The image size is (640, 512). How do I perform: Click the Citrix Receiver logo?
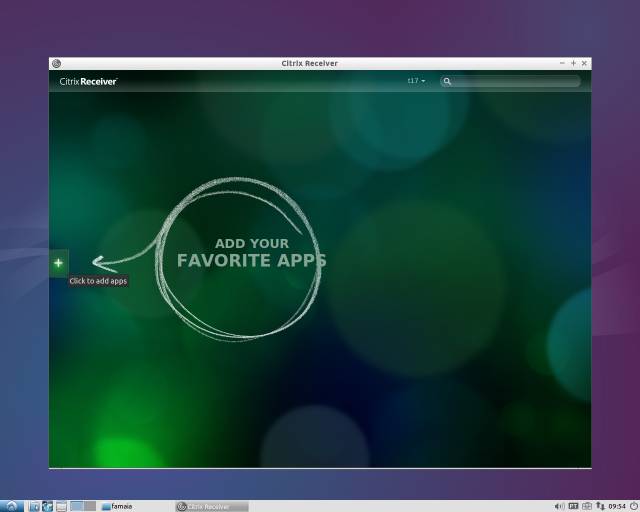(x=88, y=81)
